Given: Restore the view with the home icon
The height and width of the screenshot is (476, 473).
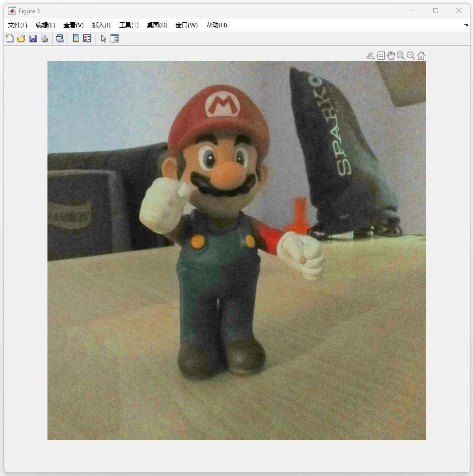Looking at the screenshot, I should 421,56.
